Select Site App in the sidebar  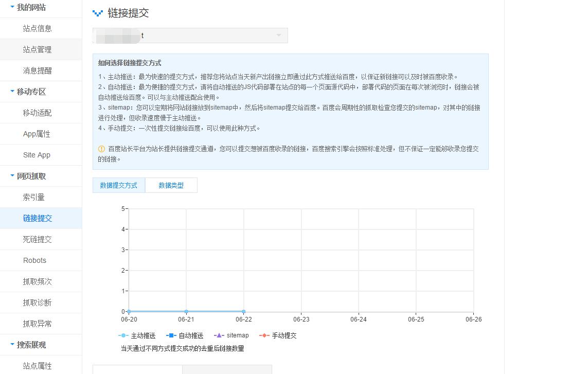pos(36,155)
